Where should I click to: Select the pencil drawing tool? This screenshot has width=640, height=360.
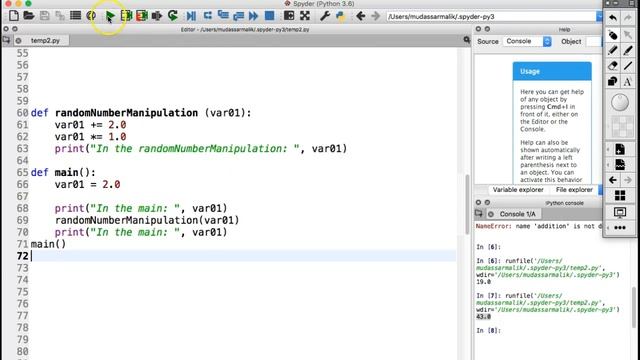612,50
